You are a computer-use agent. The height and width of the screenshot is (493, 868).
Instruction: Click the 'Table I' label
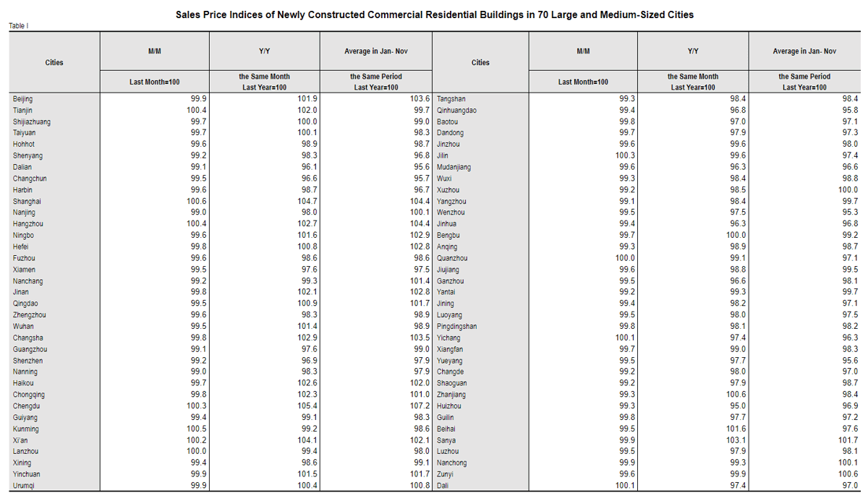pos(19,26)
